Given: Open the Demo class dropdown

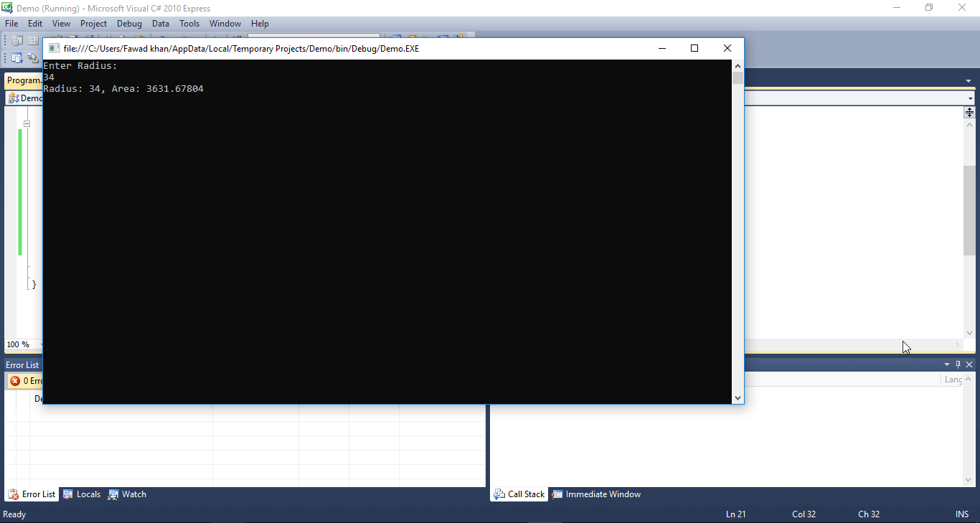Looking at the screenshot, I should [24, 98].
